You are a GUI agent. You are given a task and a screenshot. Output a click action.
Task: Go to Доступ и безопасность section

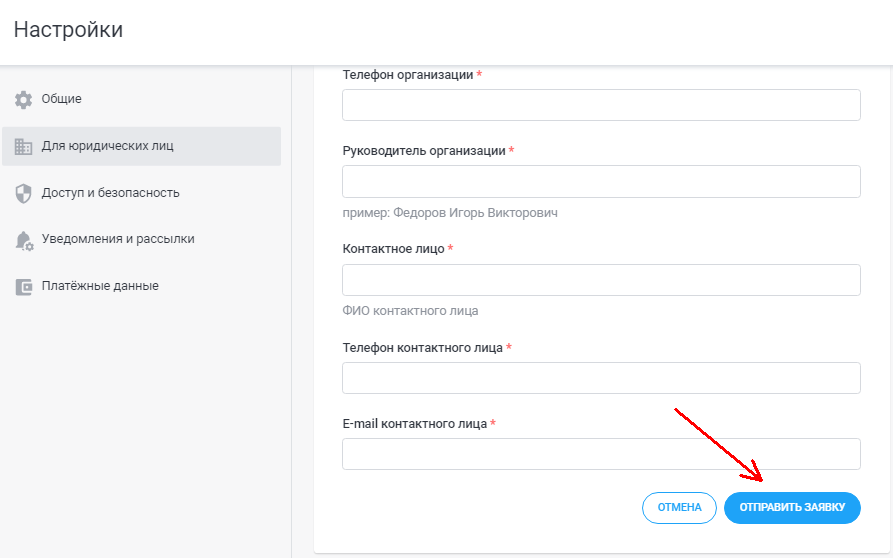[111, 192]
